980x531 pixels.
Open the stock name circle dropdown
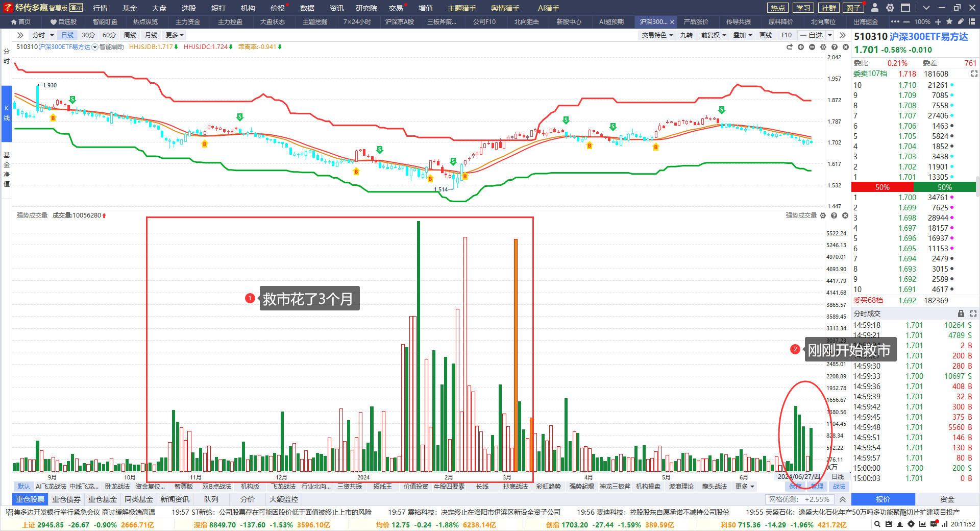[x=95, y=47]
